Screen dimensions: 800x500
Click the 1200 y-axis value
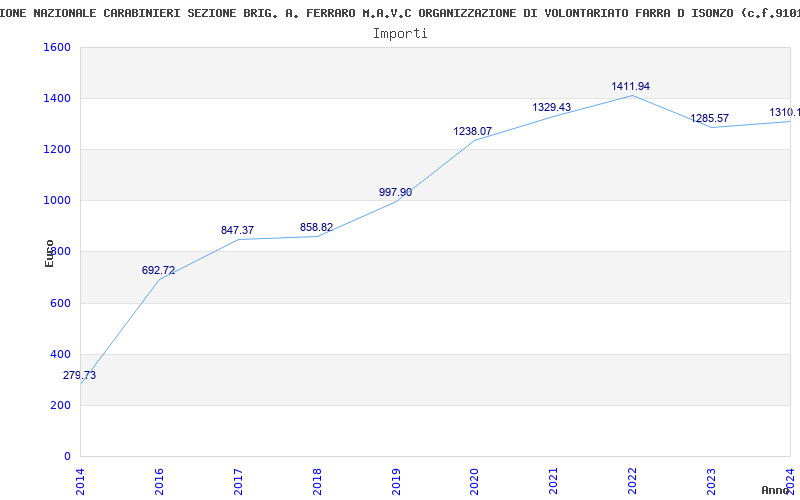click(x=57, y=149)
